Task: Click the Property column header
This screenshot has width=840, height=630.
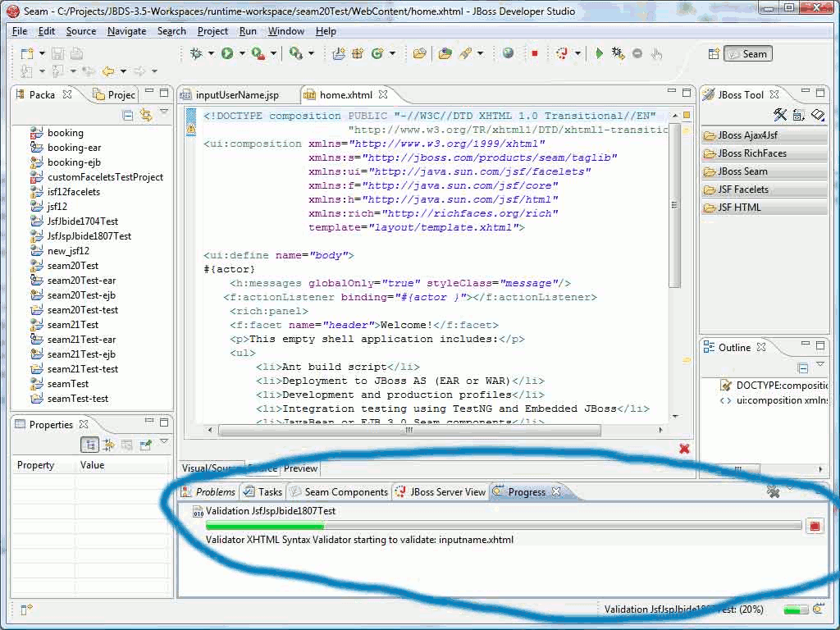Action: [44, 465]
